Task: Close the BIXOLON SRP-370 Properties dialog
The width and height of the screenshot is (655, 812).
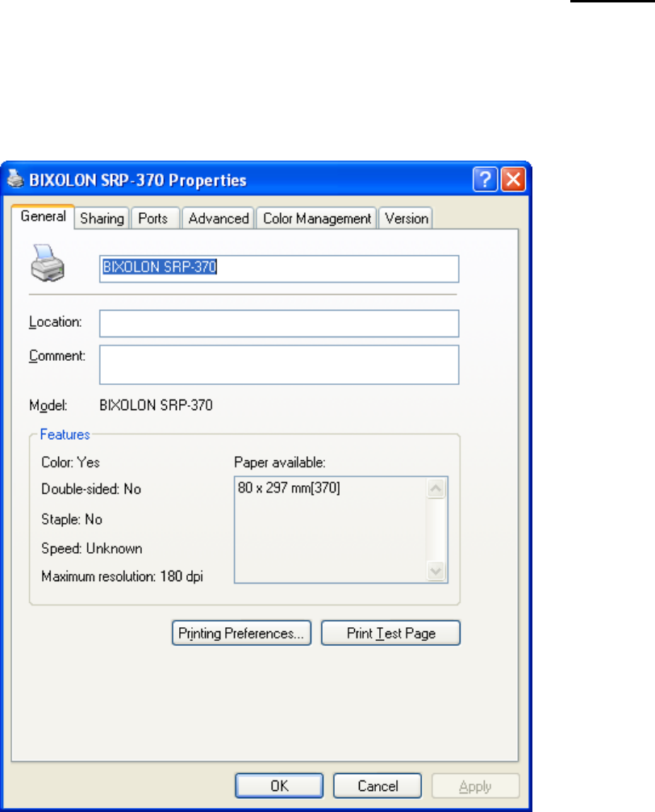Action: point(513,179)
